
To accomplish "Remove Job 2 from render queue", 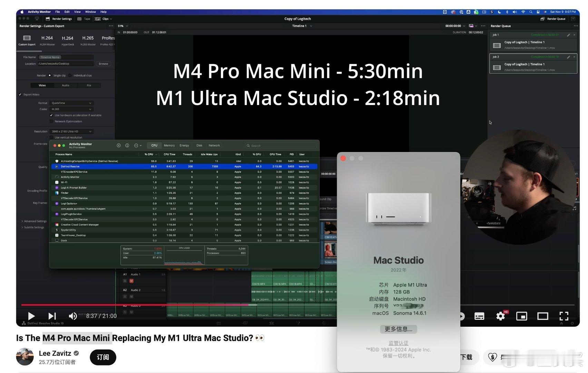I will pos(574,57).
